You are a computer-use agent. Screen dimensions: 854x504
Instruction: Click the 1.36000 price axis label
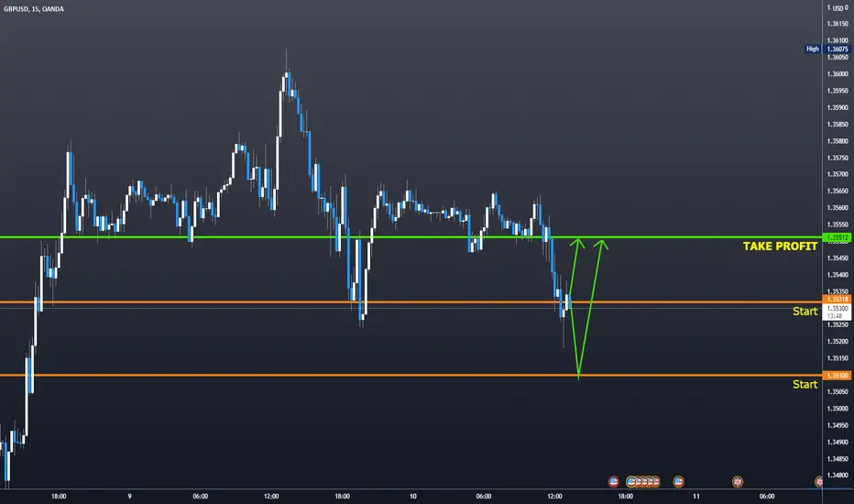(x=838, y=74)
